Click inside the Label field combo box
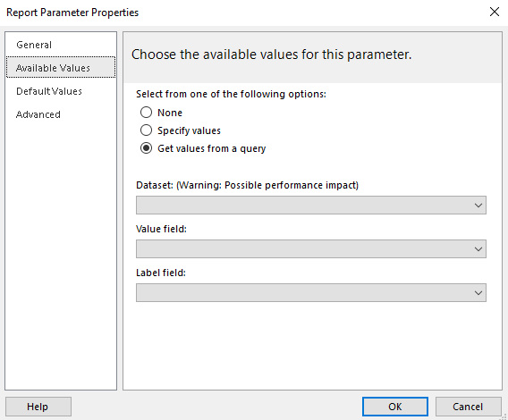The width and height of the screenshot is (508, 420). click(311, 293)
